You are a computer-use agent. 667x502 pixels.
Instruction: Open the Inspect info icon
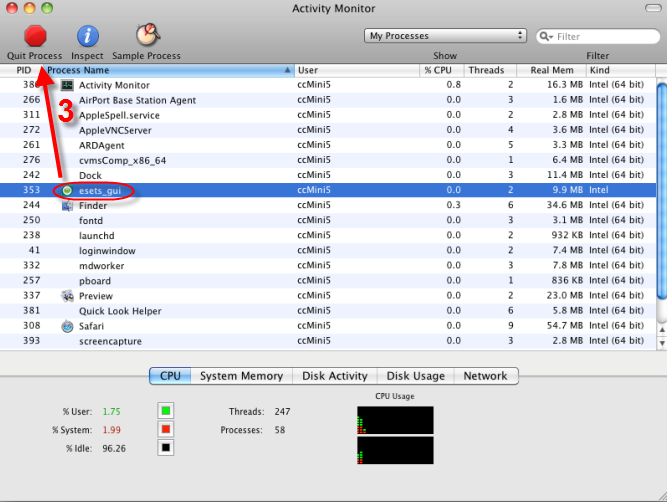tap(88, 36)
